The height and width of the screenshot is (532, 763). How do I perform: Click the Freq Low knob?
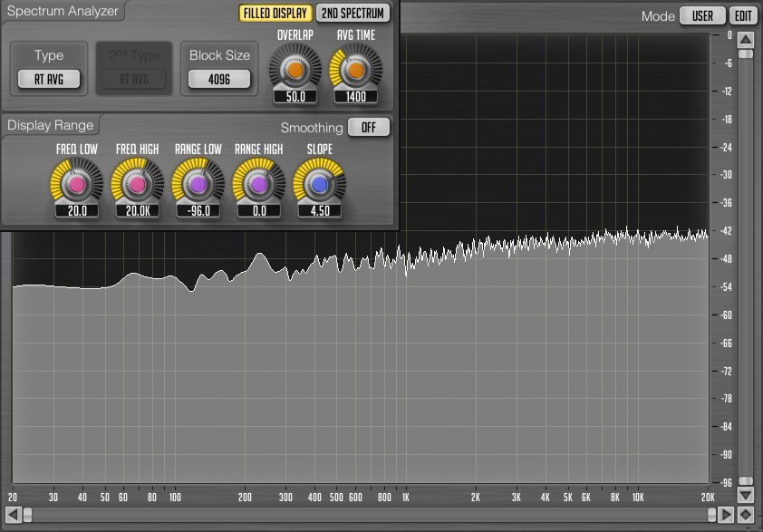click(x=77, y=184)
